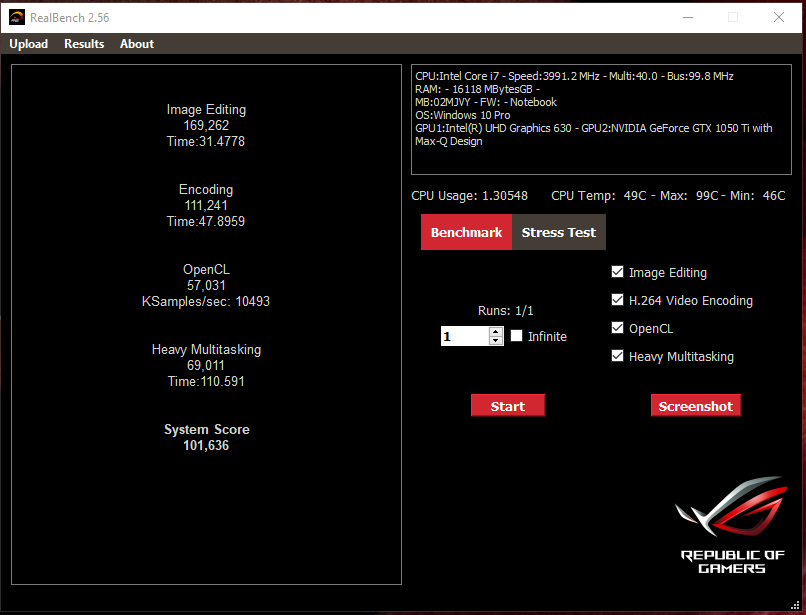Viewport: 806px width, 615px height.
Task: Open the Results menu
Action: pos(84,44)
